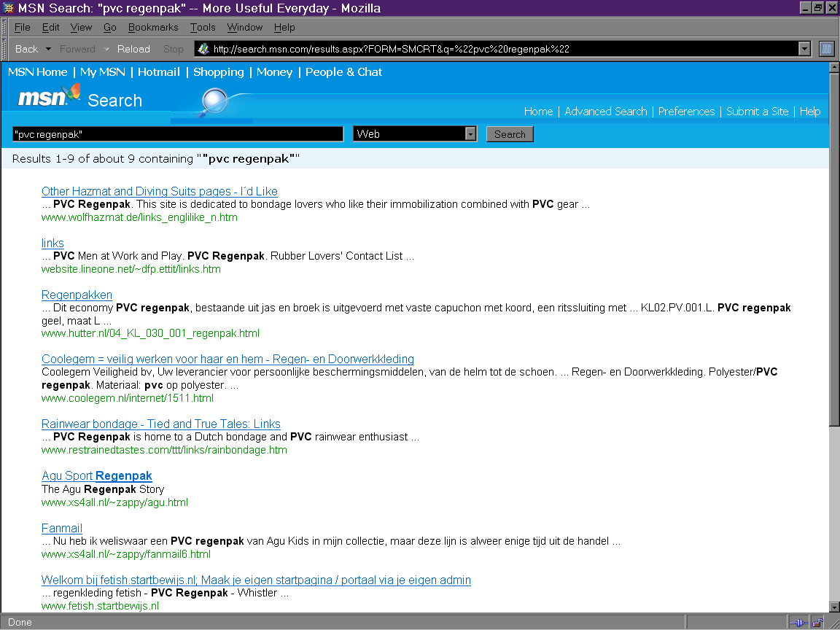This screenshot has width=840, height=630.
Task: Open the Edit menu
Action: coord(50,27)
